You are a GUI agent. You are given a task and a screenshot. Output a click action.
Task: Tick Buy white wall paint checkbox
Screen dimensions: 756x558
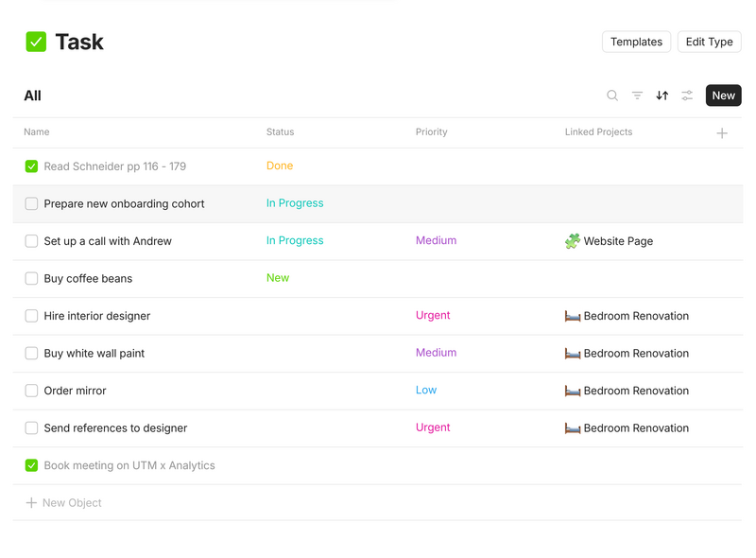[31, 354]
